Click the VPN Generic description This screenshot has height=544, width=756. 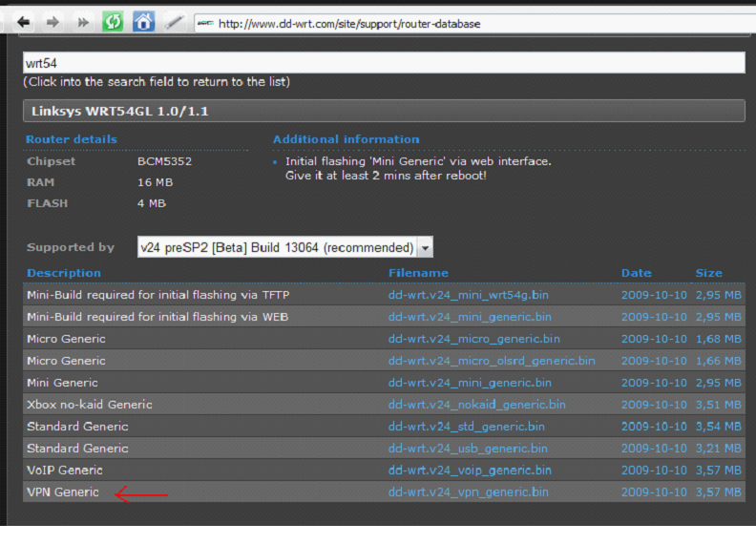click(63, 492)
